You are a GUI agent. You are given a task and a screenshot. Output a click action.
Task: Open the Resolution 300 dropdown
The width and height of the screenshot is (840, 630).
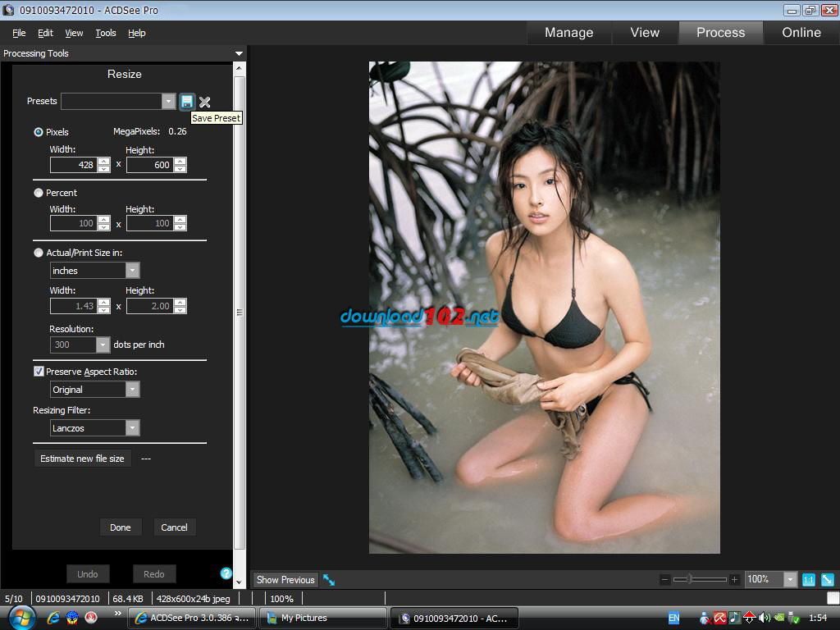tap(103, 345)
